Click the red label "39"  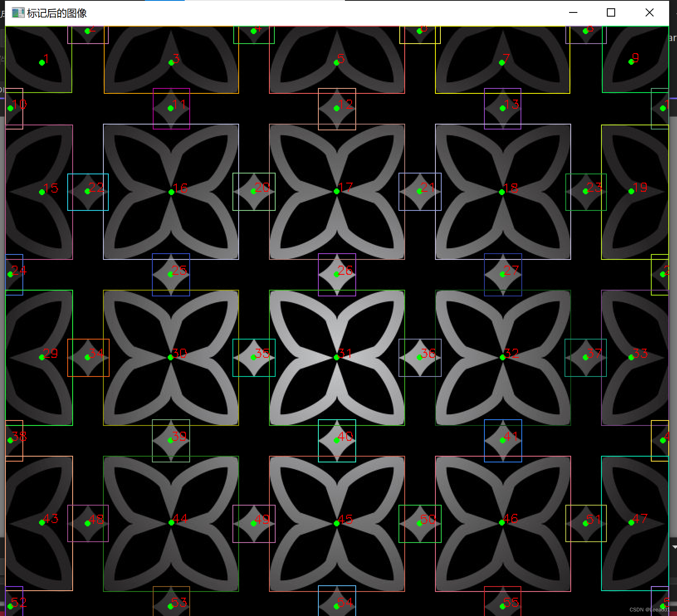pos(179,436)
